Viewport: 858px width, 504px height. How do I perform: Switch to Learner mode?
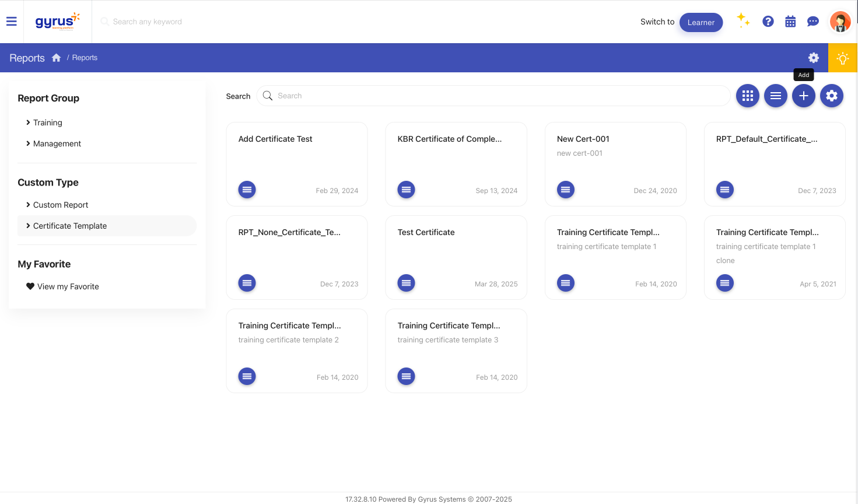click(x=701, y=22)
